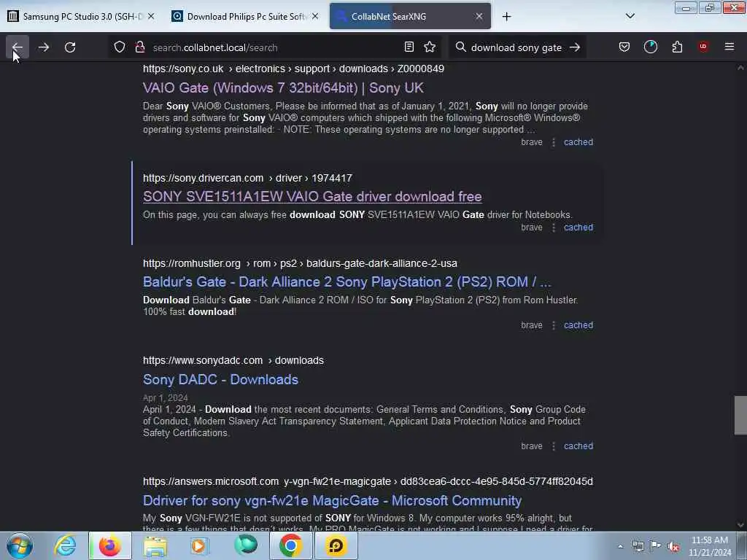Open the clock showing 11:58 AM
Viewport: 747px width, 560px height.
[710, 546]
